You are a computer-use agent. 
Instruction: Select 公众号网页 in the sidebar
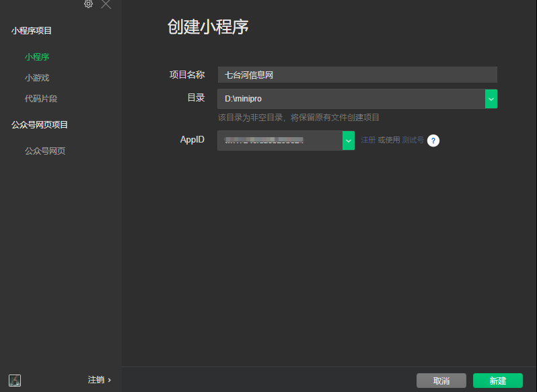pos(45,151)
